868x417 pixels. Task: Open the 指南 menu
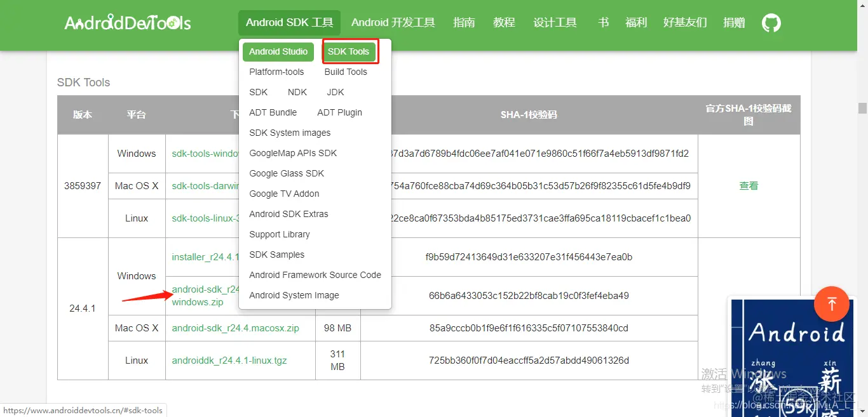464,23
